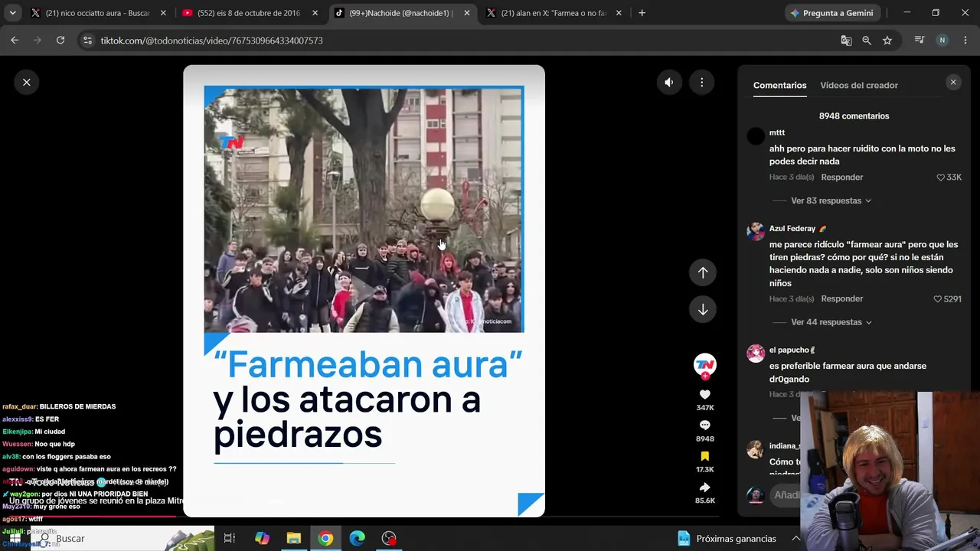
Task: Switch to the 'nico occiatto aura' X tab
Action: (x=97, y=13)
